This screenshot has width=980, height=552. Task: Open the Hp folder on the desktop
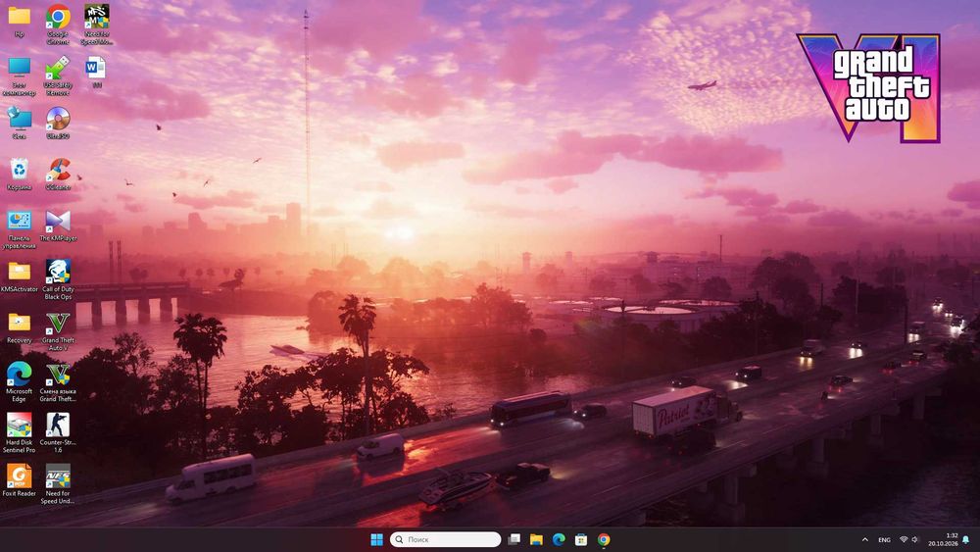click(20, 22)
